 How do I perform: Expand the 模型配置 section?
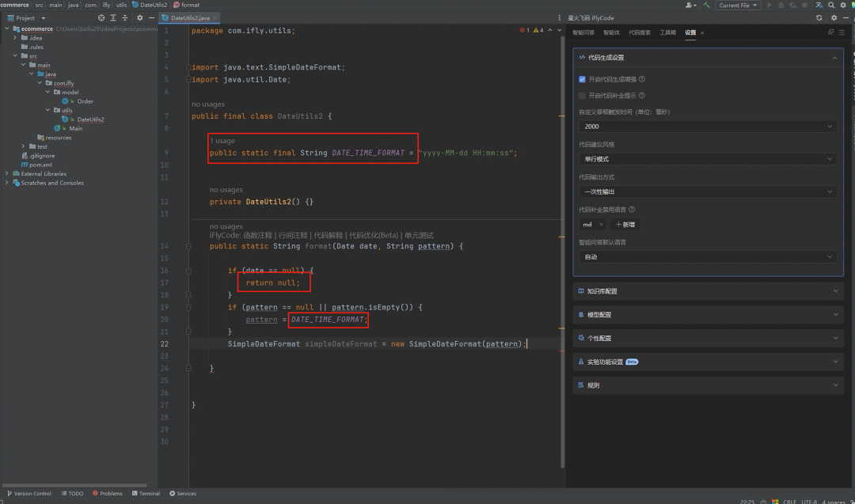tap(708, 314)
